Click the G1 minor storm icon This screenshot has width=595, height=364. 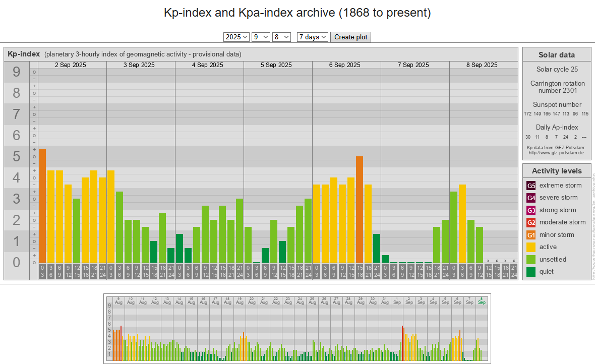point(531,235)
